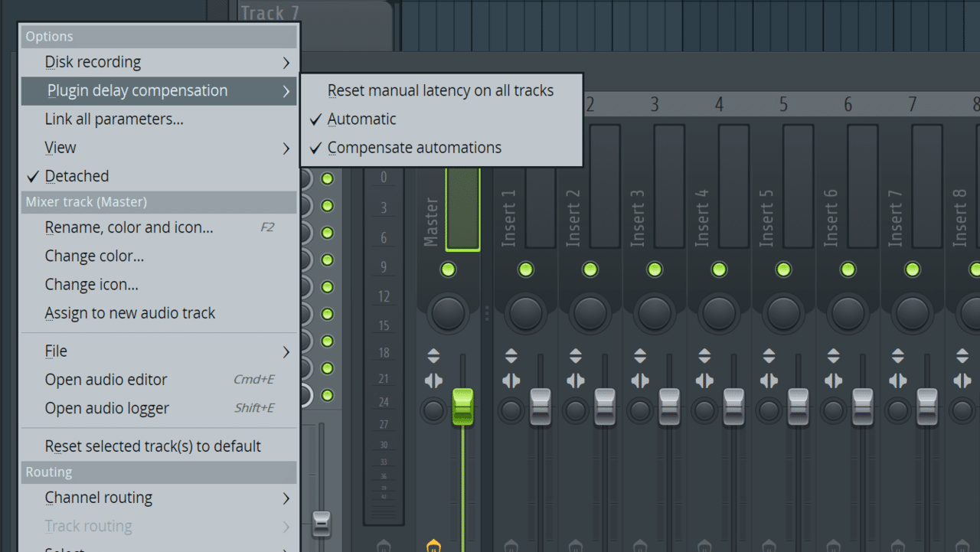
Task: Expand the Channel routing submenu
Action: pyautogui.click(x=99, y=498)
